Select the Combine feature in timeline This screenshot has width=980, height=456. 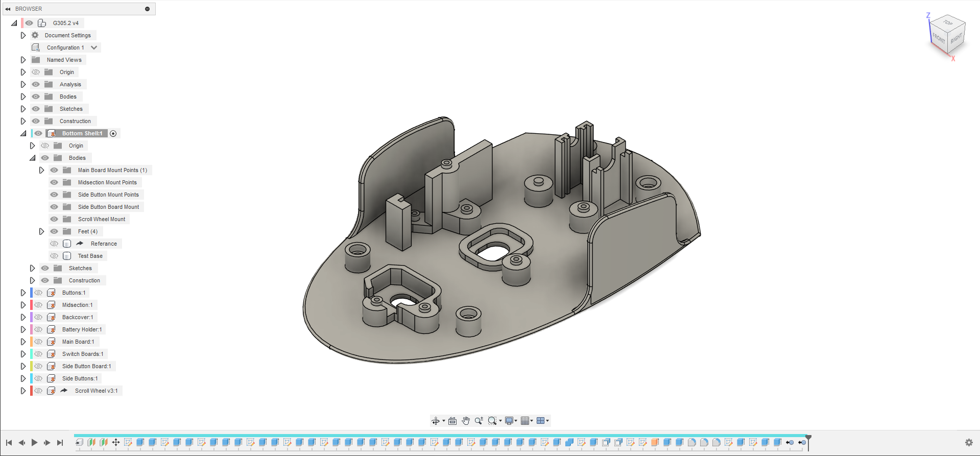click(569, 442)
